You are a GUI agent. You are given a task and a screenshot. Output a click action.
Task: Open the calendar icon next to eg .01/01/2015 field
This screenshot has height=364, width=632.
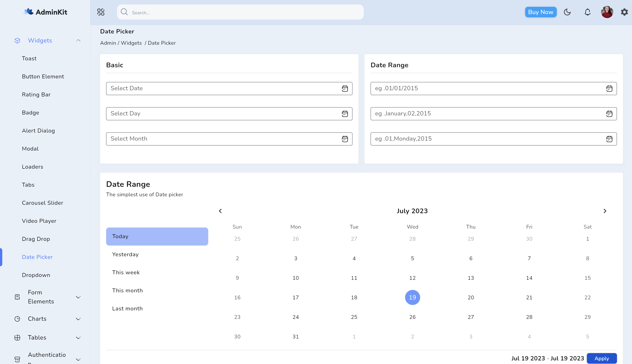point(609,89)
